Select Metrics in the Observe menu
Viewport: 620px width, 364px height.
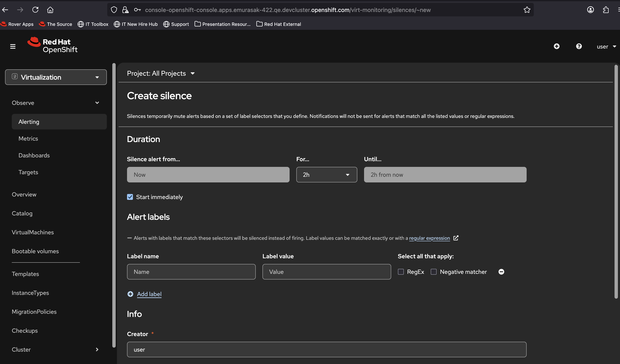[x=28, y=138]
